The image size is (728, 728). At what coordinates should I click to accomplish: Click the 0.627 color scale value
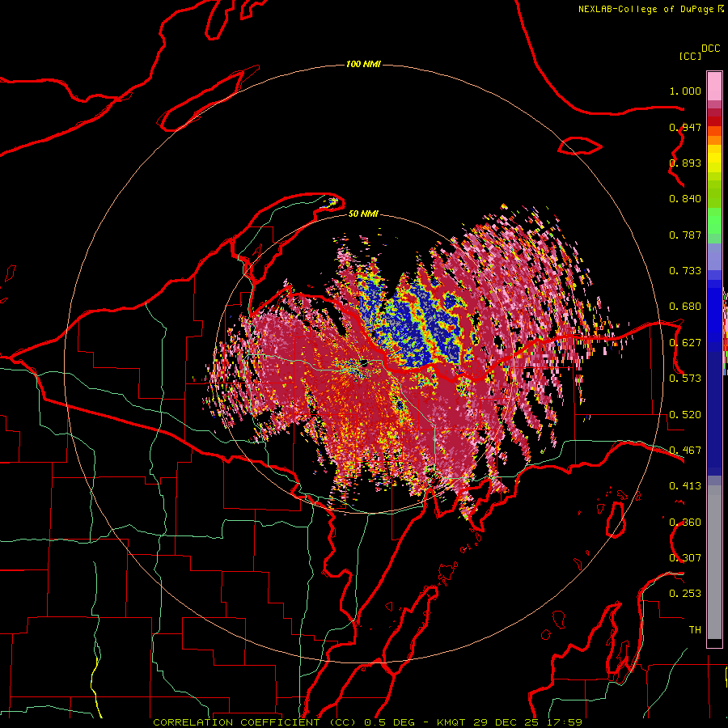coord(685,343)
